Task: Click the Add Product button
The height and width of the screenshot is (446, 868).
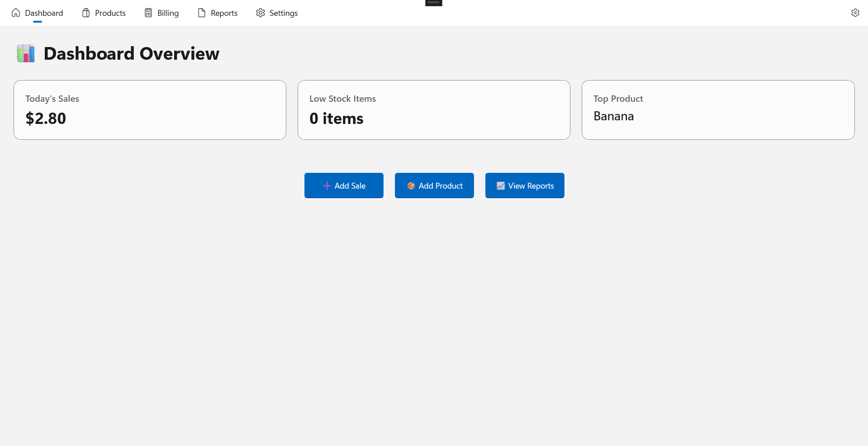Action: 434,185
